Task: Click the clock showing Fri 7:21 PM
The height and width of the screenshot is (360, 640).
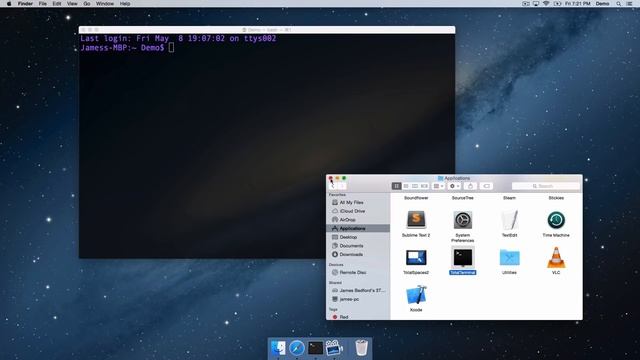Action: [x=578, y=4]
